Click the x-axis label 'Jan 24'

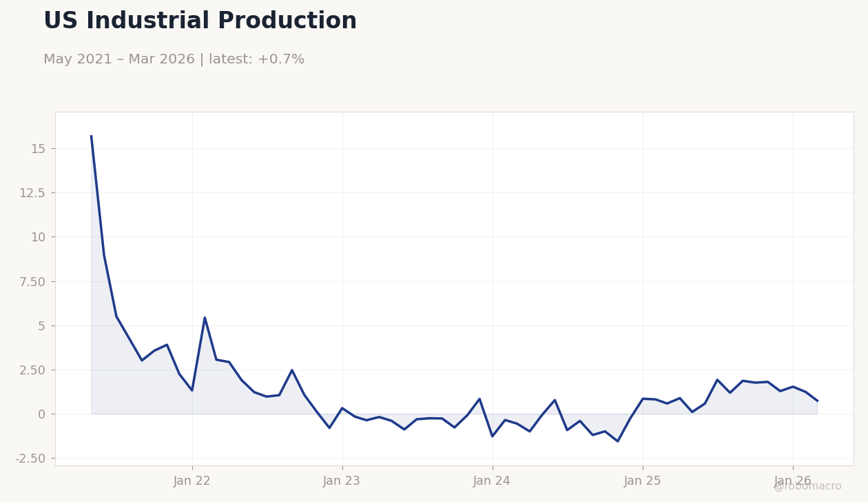pyautogui.click(x=492, y=481)
